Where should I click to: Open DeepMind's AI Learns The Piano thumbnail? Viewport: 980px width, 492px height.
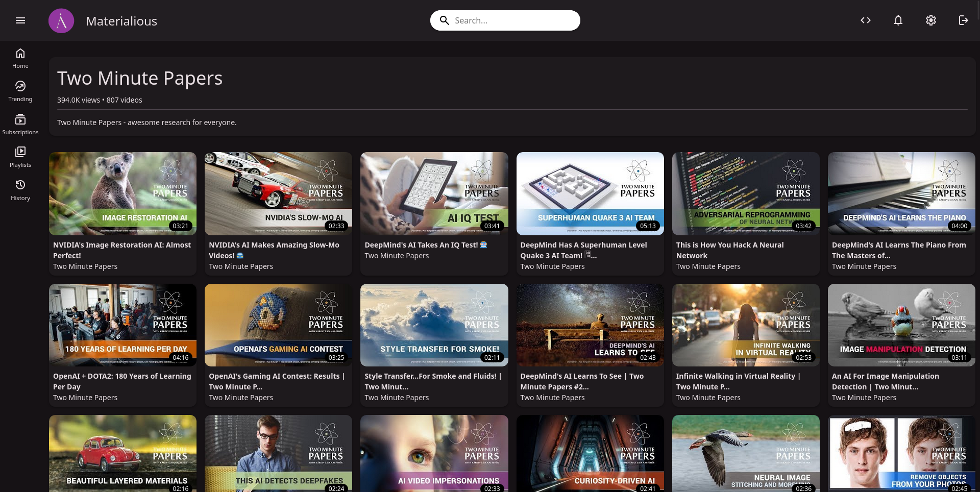point(901,193)
